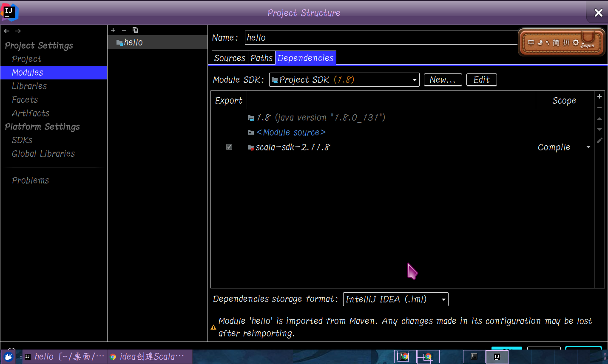The width and height of the screenshot is (608, 364).
Task: Focus the module Name input field
Action: tap(381, 38)
